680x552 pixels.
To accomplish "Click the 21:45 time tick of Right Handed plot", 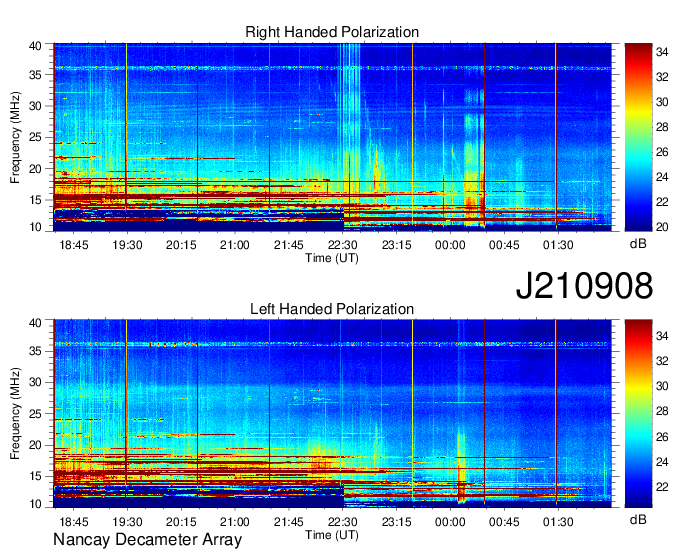I will click(x=288, y=245).
